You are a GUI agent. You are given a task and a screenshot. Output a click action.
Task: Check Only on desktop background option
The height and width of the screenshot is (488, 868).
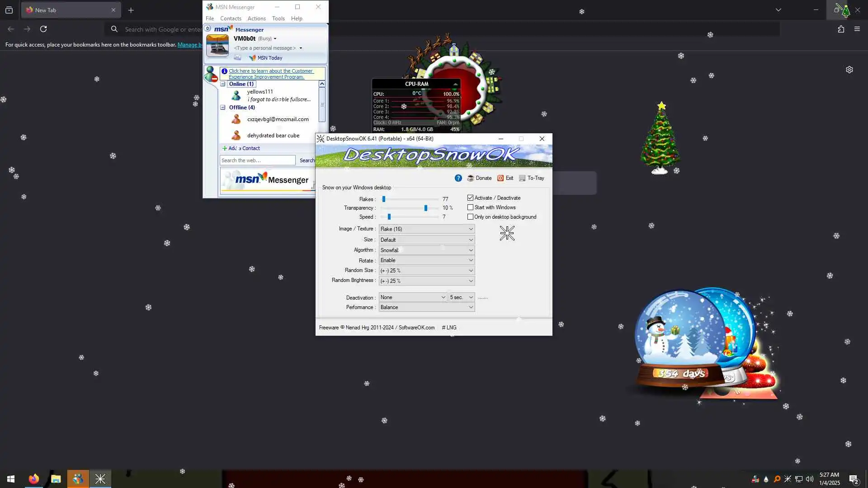click(470, 217)
